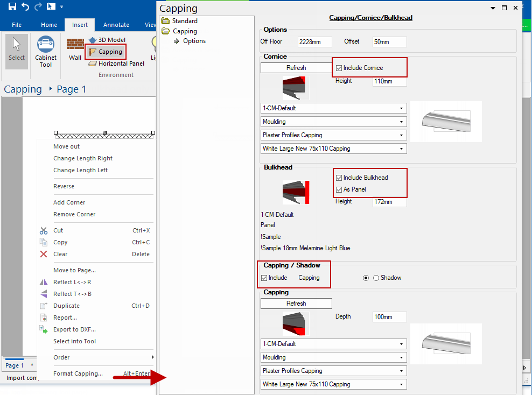Screen dimensions: 532x395
Task: Open the Cabinet Tool
Action: (x=46, y=52)
